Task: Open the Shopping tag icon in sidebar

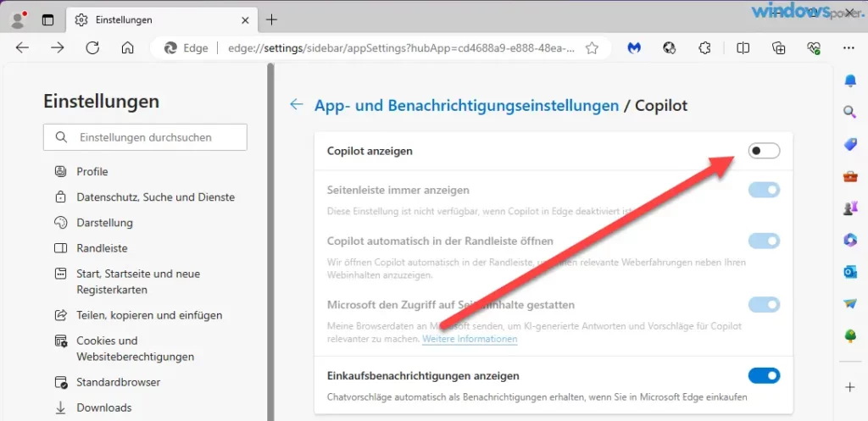Action: tap(850, 144)
